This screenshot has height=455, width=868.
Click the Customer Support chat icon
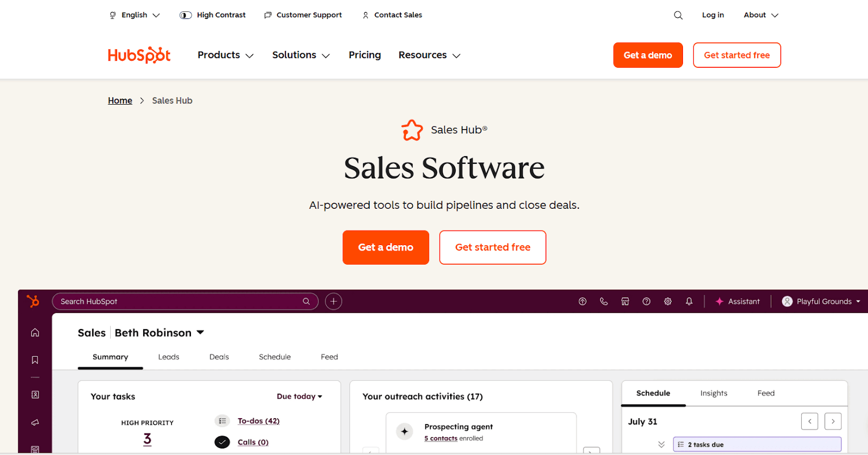[268, 15]
